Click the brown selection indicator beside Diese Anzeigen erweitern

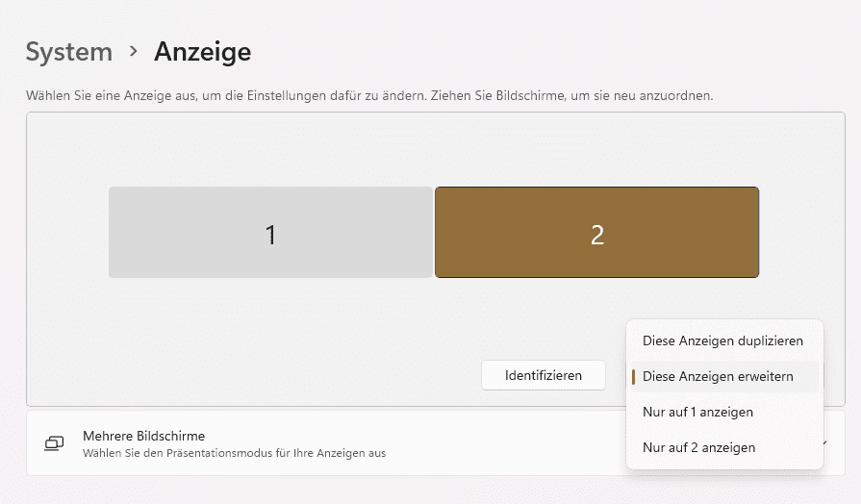click(633, 377)
